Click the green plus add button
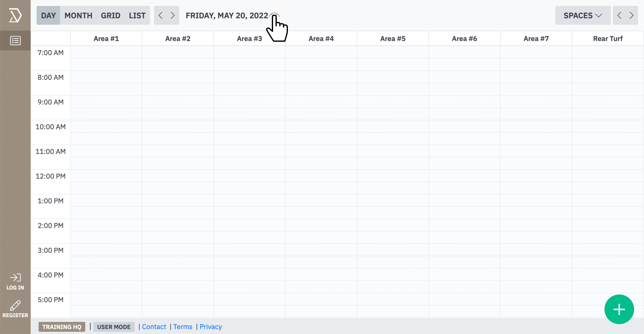Screen dimensions: 644x334 [619, 309]
